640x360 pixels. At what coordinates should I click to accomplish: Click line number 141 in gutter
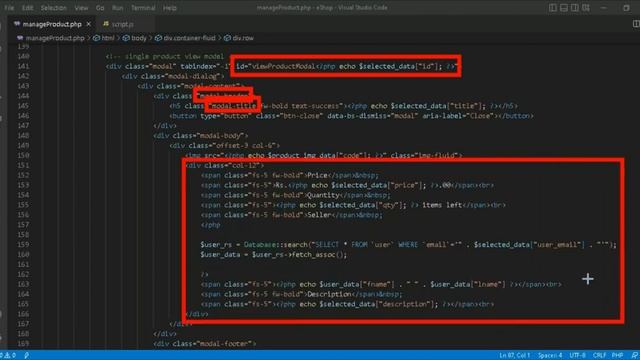[23, 66]
